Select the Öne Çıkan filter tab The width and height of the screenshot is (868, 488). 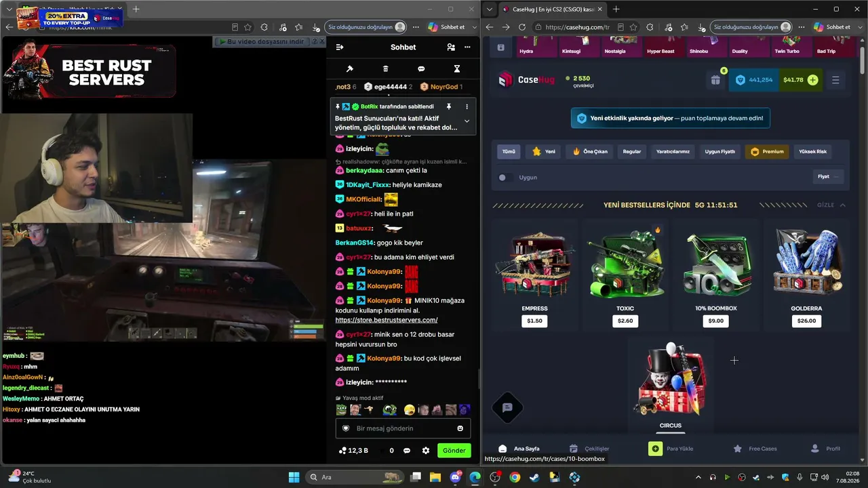[x=590, y=152]
